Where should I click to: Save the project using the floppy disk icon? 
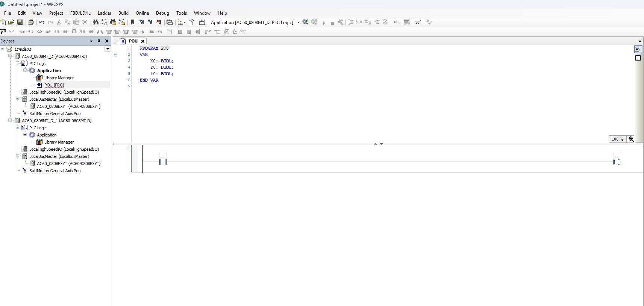(20, 22)
